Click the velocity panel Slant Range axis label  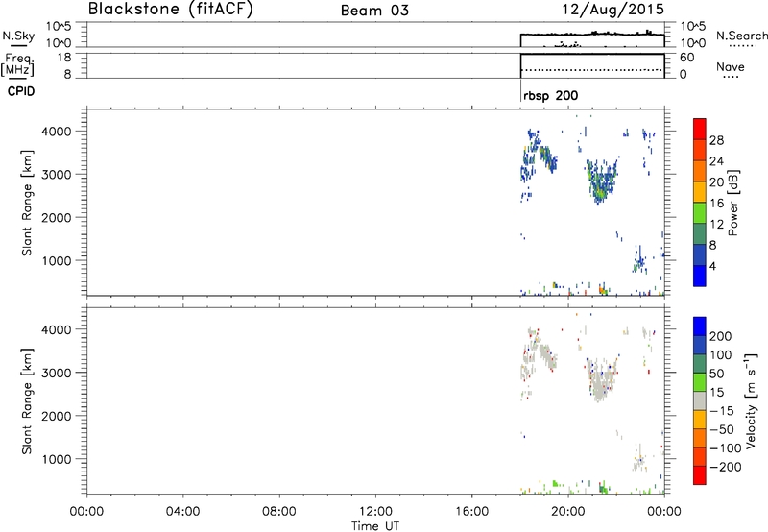coord(27,401)
